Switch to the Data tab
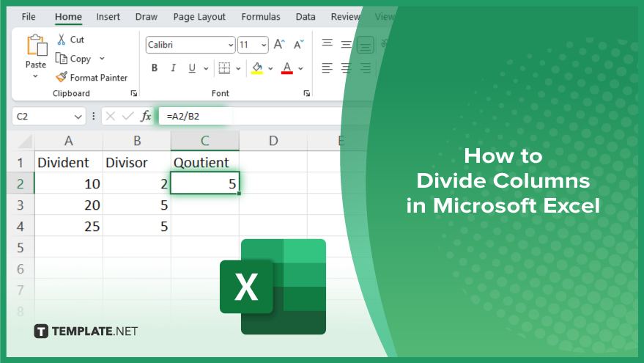Screen dimensions: 644x363 [x=306, y=17]
